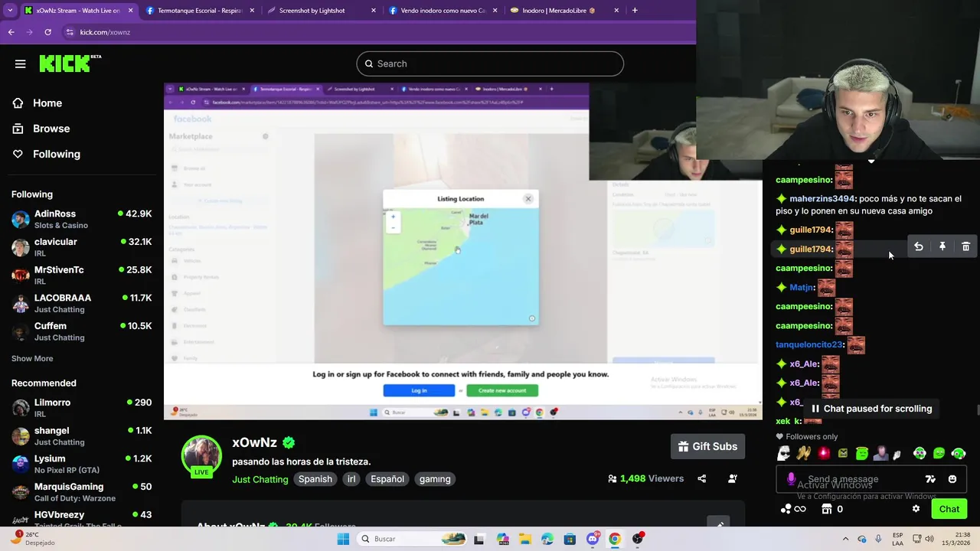Click the channel points infinity icon
The width and height of the screenshot is (980, 551).
[x=793, y=509]
